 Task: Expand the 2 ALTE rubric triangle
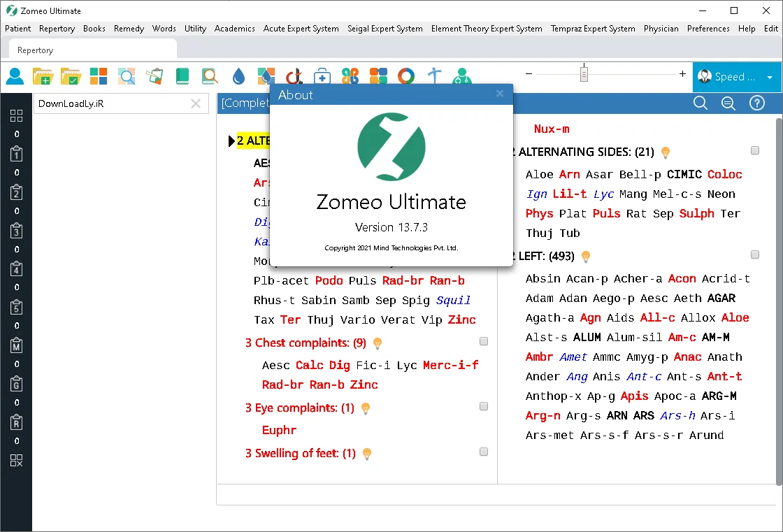coord(231,141)
